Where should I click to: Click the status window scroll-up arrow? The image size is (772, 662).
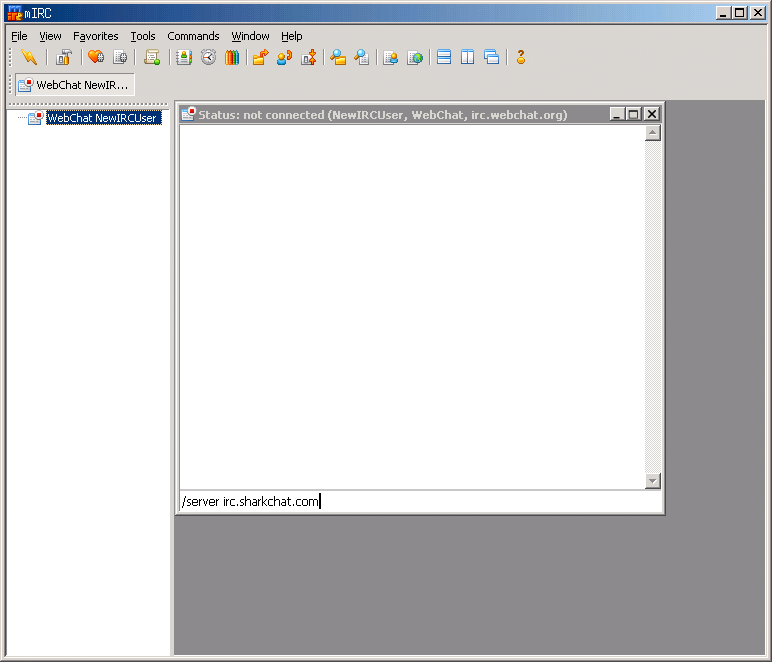652,133
